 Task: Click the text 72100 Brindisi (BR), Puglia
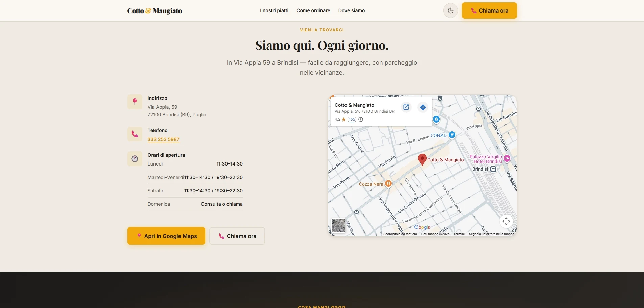(x=177, y=115)
